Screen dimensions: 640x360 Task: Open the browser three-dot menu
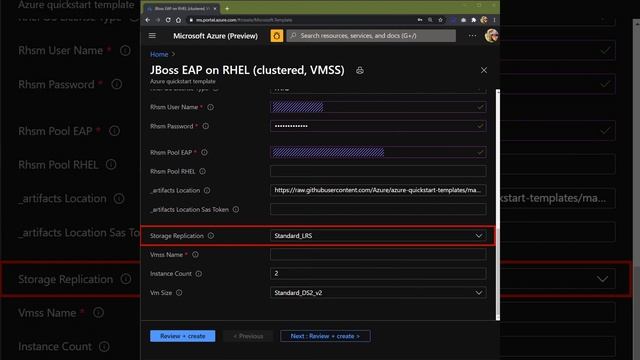click(494, 20)
